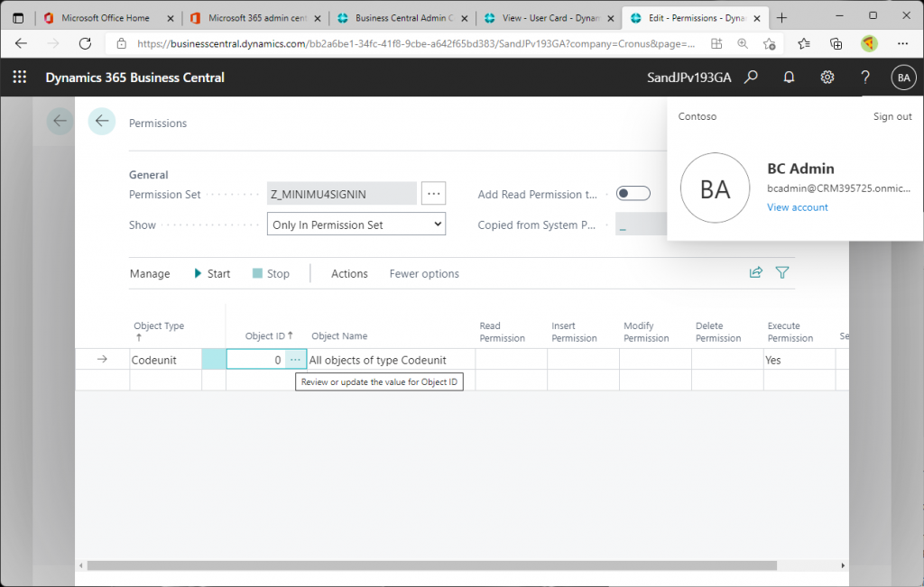Sort by Object ID column header
This screenshot has width=924, height=587.
pos(269,335)
